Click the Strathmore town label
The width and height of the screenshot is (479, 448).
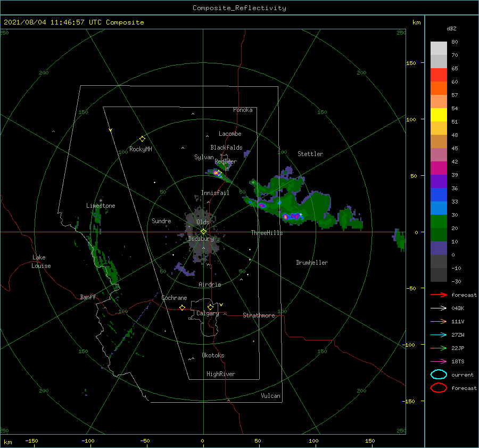click(x=259, y=315)
